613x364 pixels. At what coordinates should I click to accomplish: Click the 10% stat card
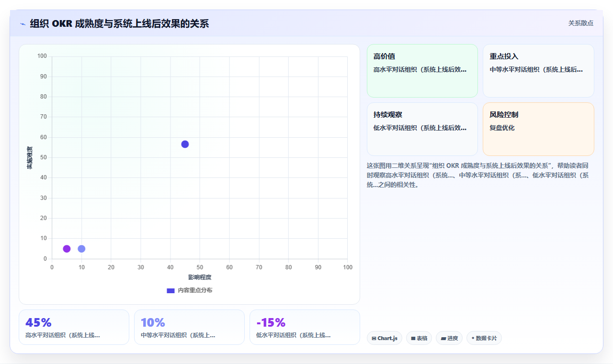tap(189, 327)
